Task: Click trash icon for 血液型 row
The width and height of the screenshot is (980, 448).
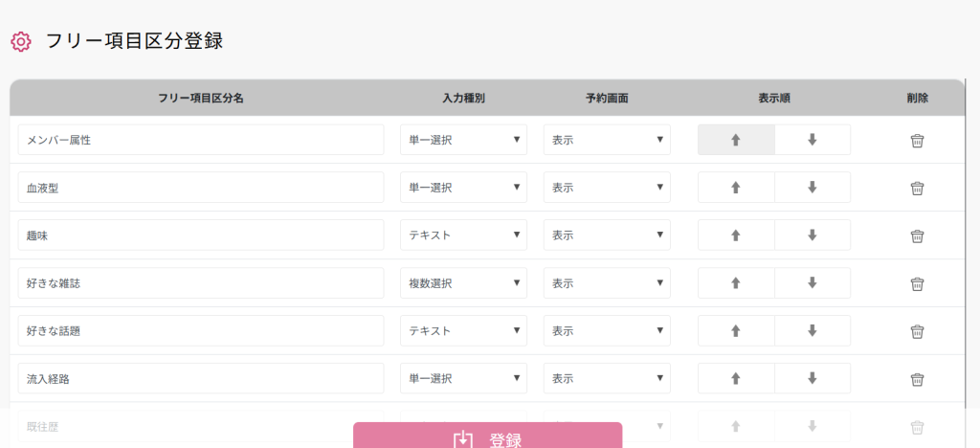Action: point(917,188)
